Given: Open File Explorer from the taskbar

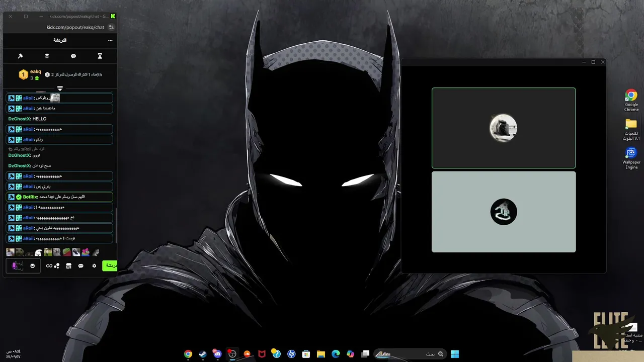Looking at the screenshot, I should click(x=321, y=354).
